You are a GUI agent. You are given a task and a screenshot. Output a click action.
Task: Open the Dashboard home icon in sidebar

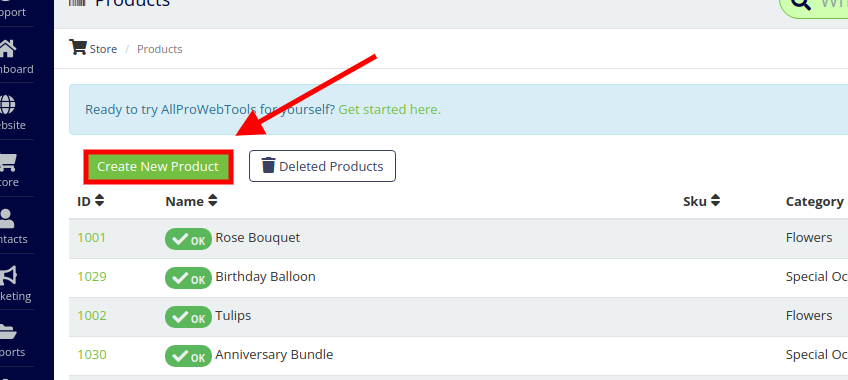(x=7, y=49)
